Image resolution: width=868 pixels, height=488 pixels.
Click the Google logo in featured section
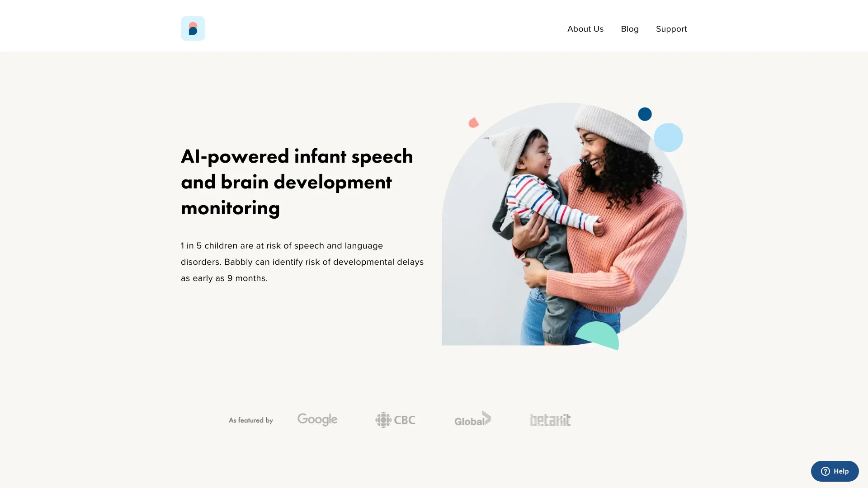tap(317, 419)
